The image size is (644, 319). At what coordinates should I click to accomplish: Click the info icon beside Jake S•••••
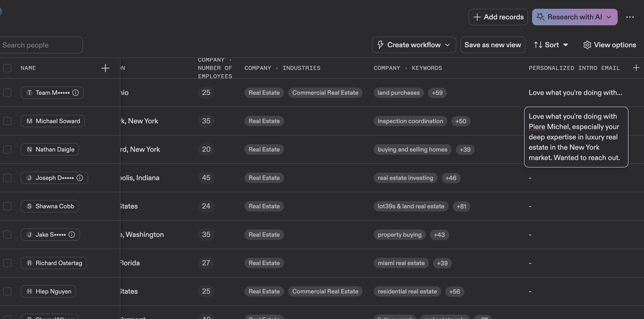click(x=72, y=235)
